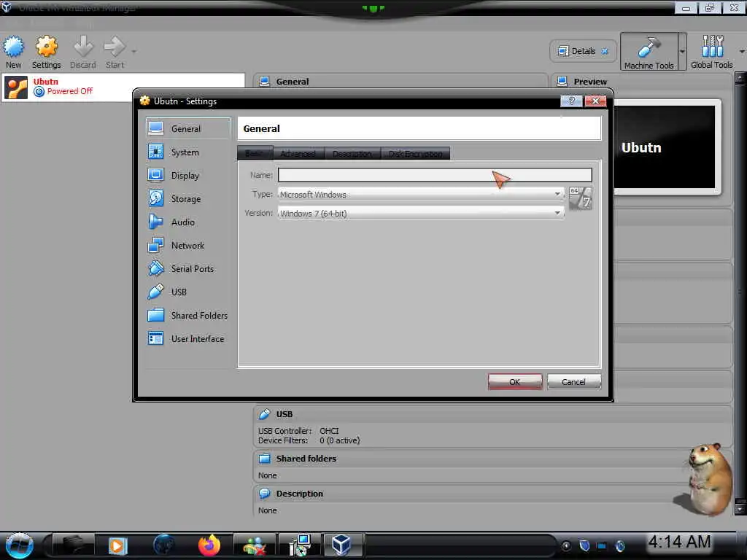Expand the Global Tools dropdown arrow

pos(742,52)
